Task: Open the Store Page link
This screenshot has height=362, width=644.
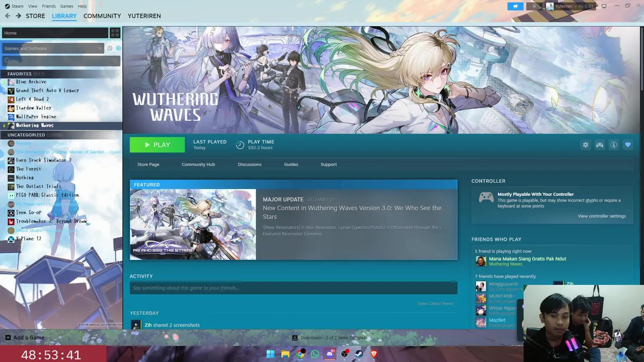Action: [148, 164]
